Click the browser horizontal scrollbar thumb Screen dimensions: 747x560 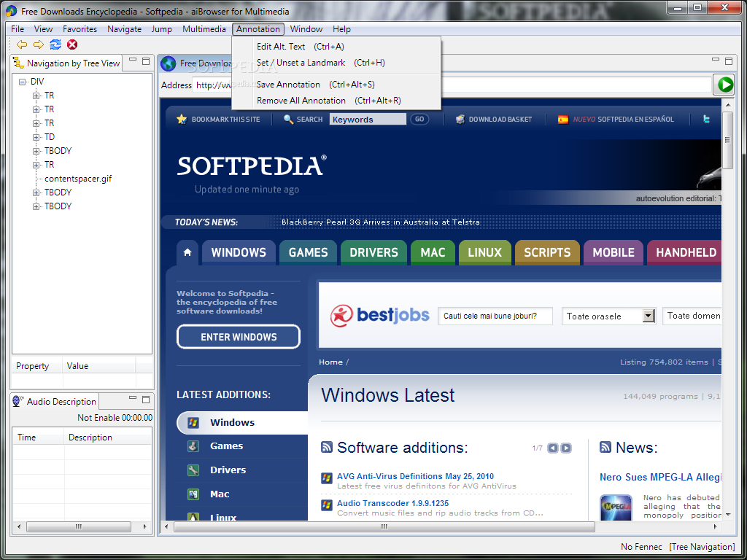coord(384,526)
